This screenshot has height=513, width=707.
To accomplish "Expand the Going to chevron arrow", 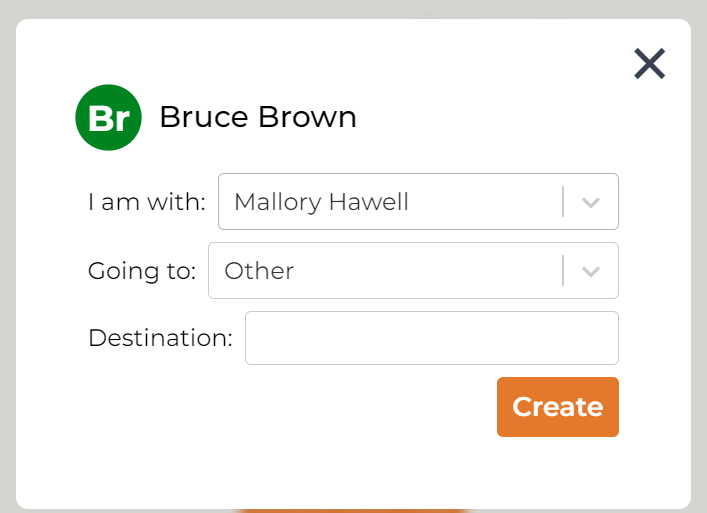I will [x=591, y=271].
